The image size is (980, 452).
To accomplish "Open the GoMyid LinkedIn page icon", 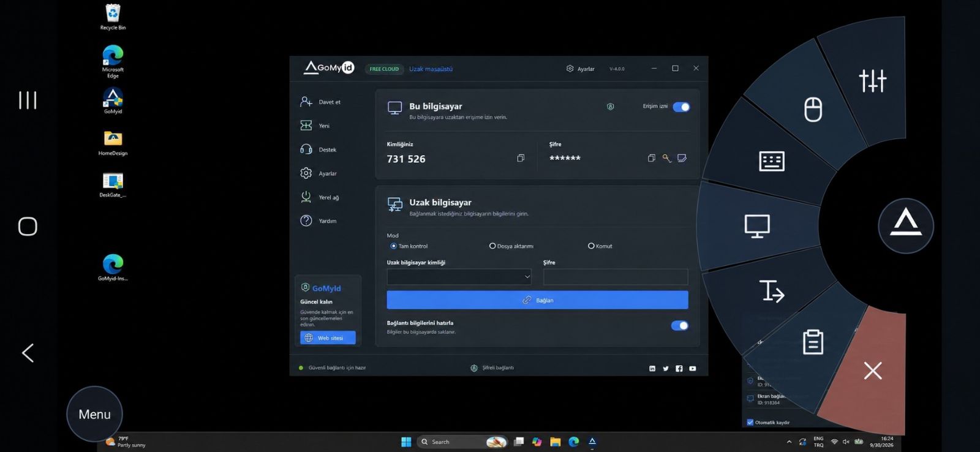I will tap(652, 369).
